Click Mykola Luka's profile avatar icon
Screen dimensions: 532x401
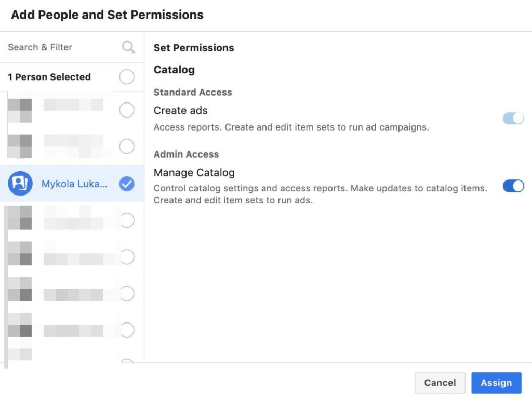(20, 184)
